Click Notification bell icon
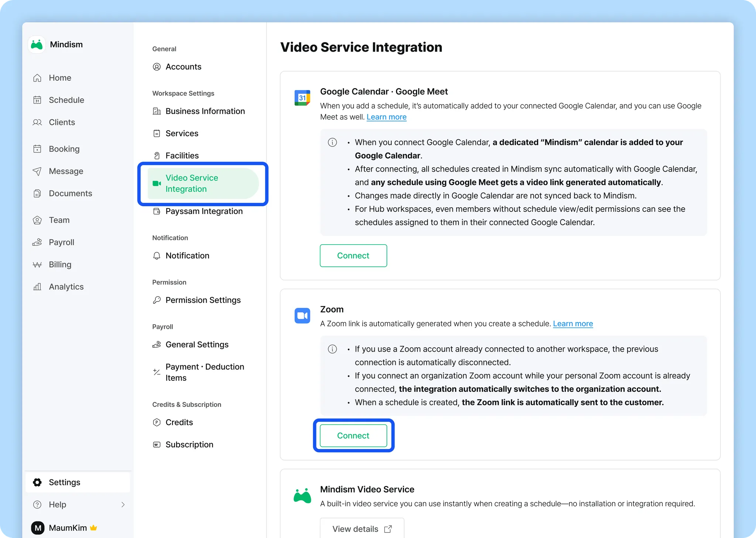 [x=157, y=256]
